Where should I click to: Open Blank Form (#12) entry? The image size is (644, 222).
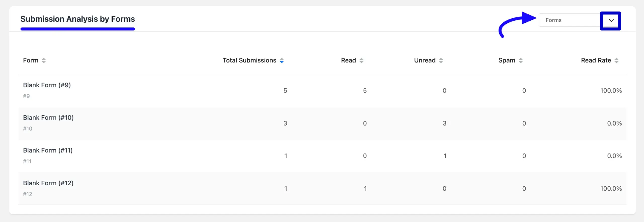click(48, 183)
